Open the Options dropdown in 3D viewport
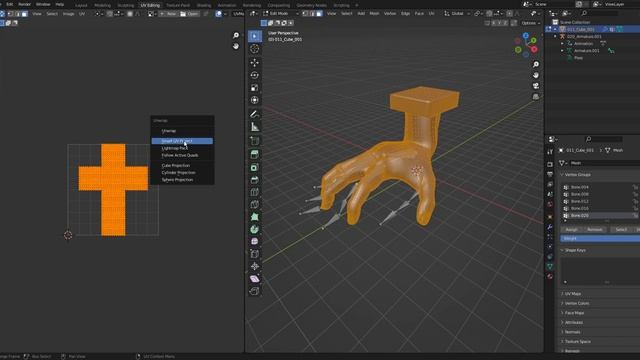Screen dimensions: 640x360 click(531, 23)
